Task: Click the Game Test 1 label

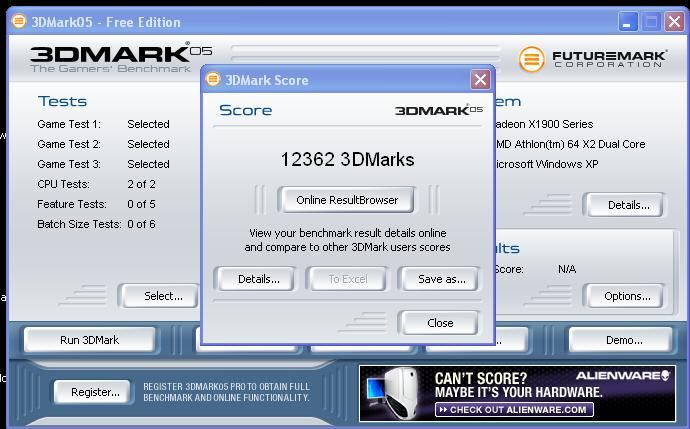Action: pos(69,124)
